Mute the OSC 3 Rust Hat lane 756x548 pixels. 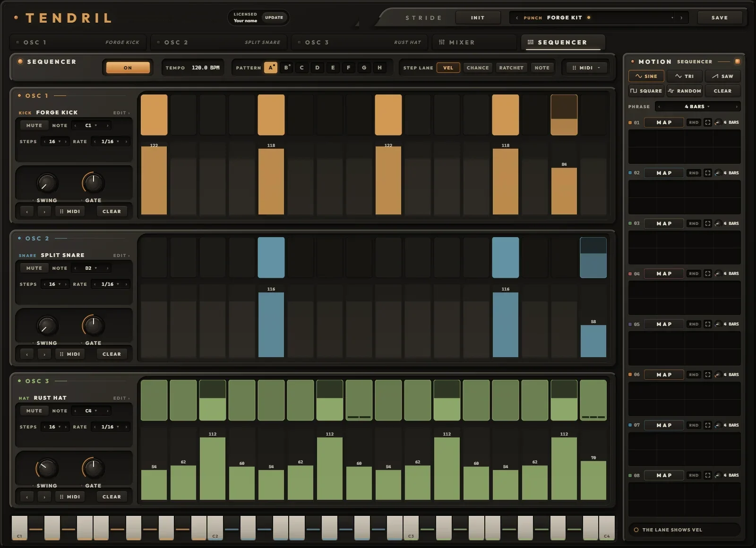(x=34, y=411)
